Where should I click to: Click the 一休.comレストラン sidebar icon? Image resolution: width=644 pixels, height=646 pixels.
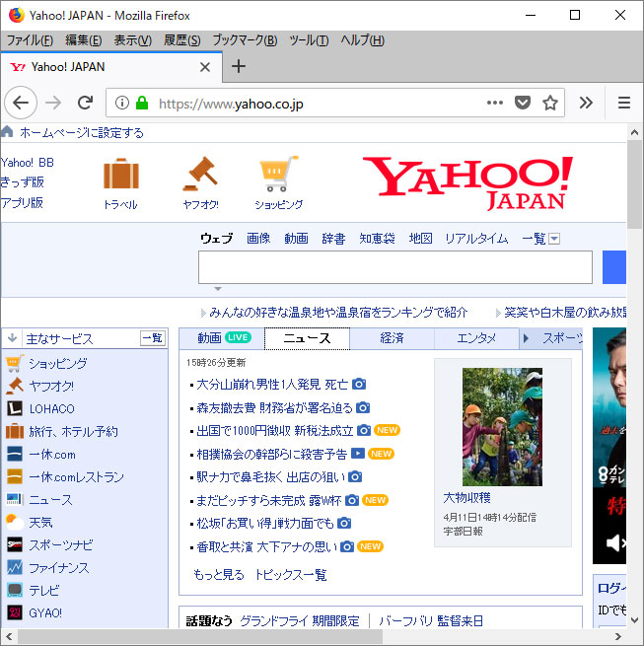15,476
